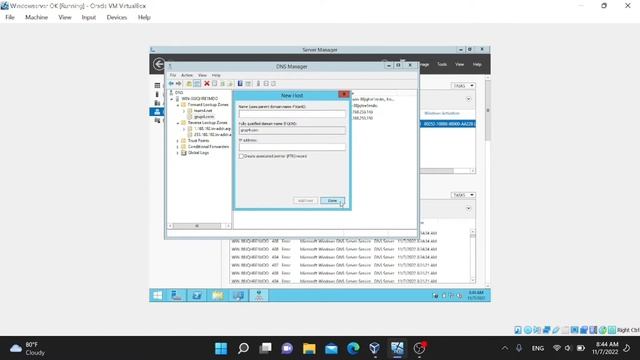Click the server icon in DNS Manager toolbar

point(258,84)
